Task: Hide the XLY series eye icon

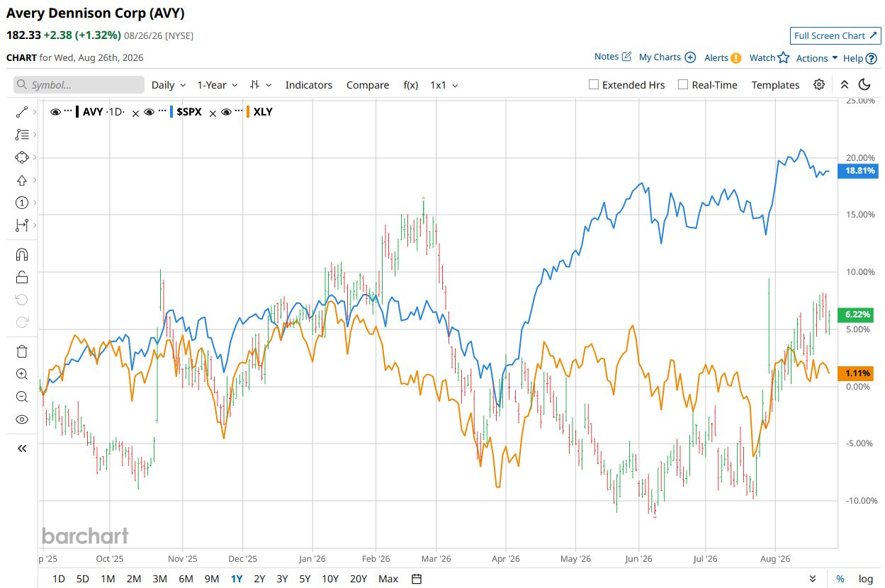Action: tap(226, 112)
